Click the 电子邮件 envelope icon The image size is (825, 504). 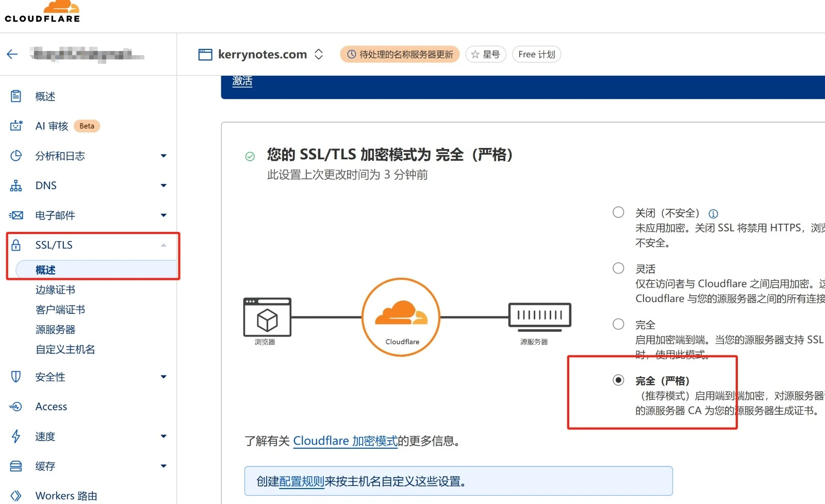[x=16, y=215]
